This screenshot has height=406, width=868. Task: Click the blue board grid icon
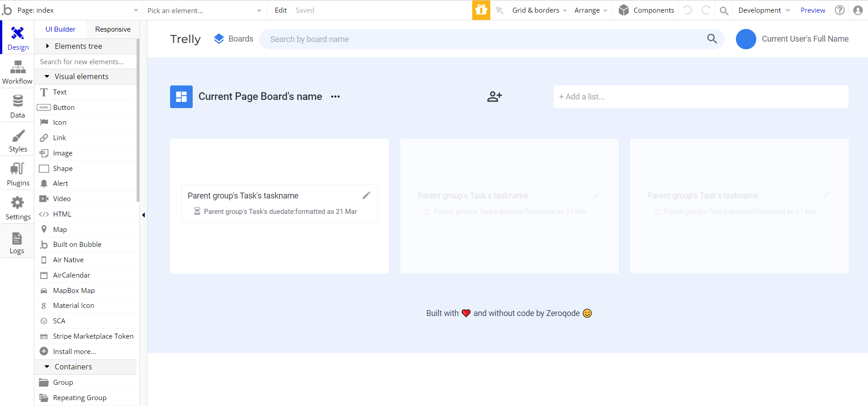(181, 97)
